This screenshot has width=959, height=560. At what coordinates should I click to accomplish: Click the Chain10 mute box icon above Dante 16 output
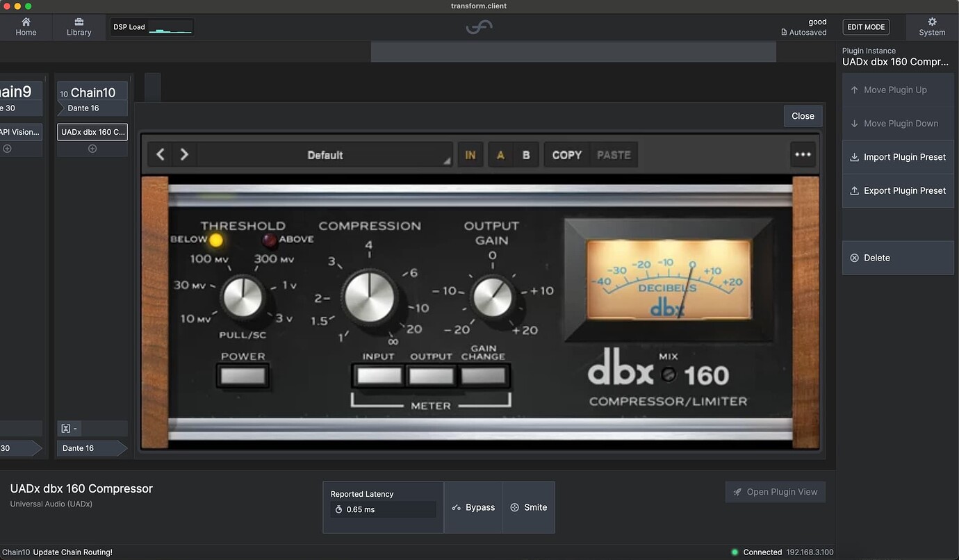coord(65,429)
